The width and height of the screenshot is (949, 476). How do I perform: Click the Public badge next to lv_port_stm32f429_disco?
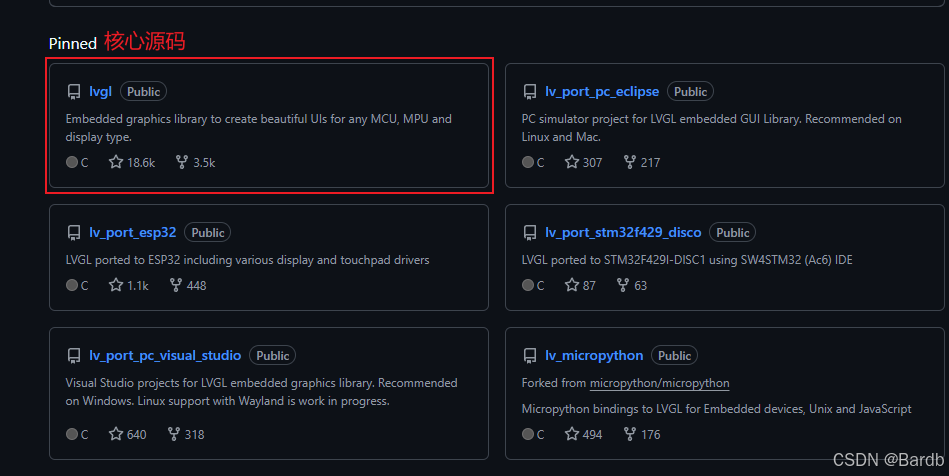pyautogui.click(x=732, y=233)
